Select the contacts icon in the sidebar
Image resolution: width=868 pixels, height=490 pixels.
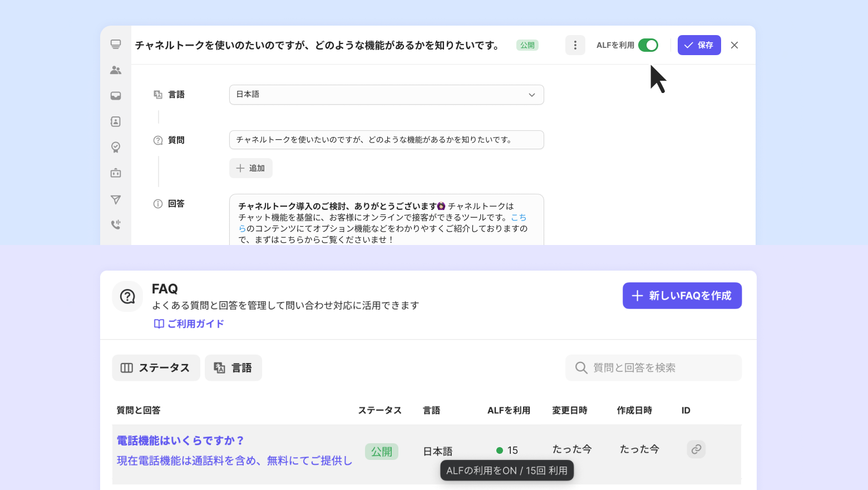click(116, 121)
